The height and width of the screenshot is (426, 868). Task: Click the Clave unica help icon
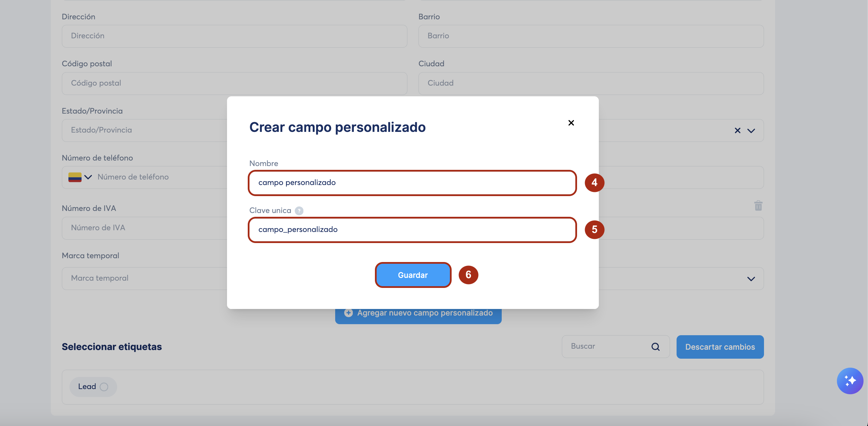coord(299,211)
